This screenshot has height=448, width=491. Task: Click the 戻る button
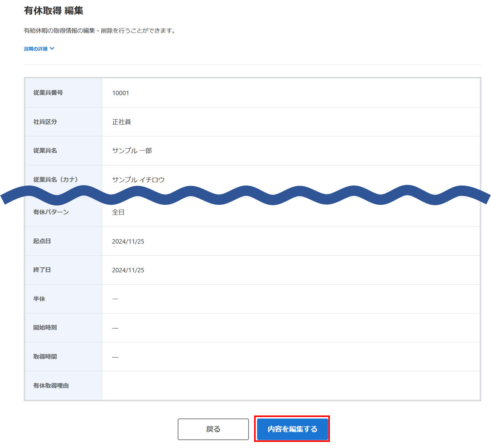pos(213,429)
